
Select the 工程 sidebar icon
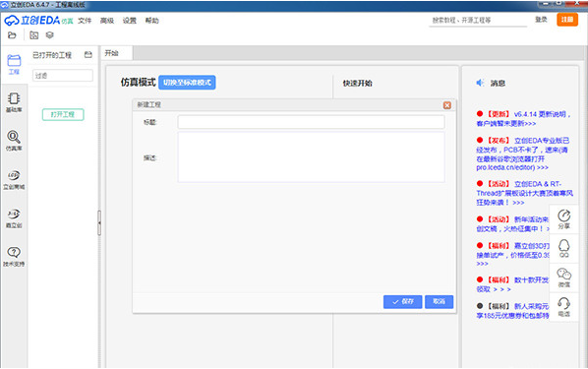point(14,65)
